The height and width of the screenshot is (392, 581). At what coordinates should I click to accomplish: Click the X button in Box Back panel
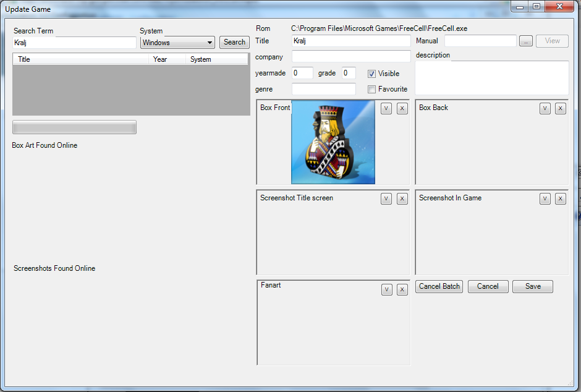pyautogui.click(x=561, y=108)
